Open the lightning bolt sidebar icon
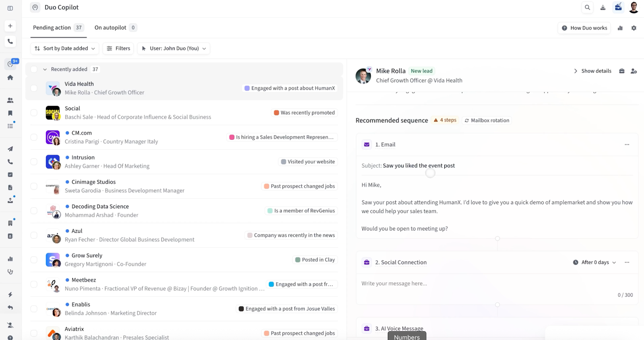 pyautogui.click(x=10, y=294)
